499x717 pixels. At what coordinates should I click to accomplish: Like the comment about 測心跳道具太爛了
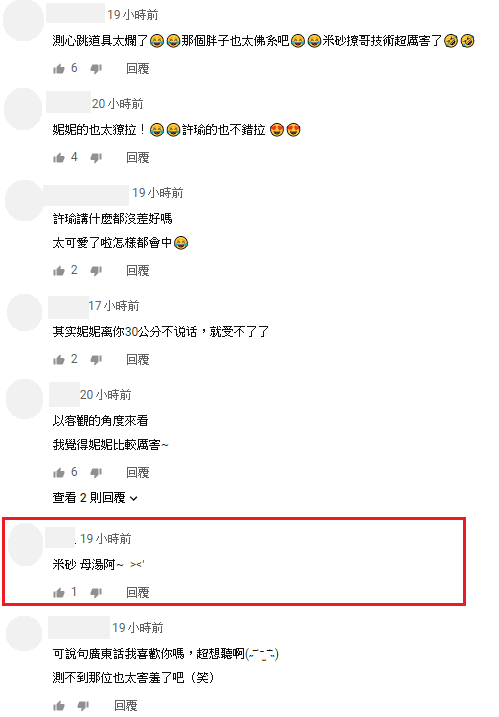tap(59, 69)
